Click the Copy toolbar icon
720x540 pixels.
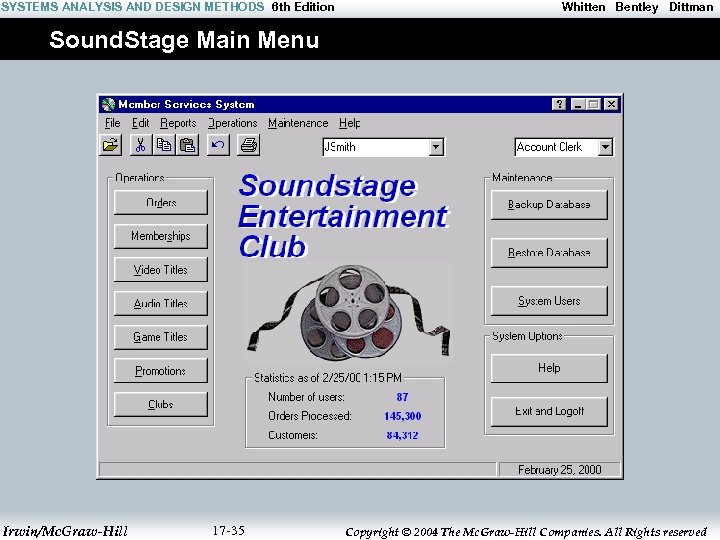(x=164, y=146)
